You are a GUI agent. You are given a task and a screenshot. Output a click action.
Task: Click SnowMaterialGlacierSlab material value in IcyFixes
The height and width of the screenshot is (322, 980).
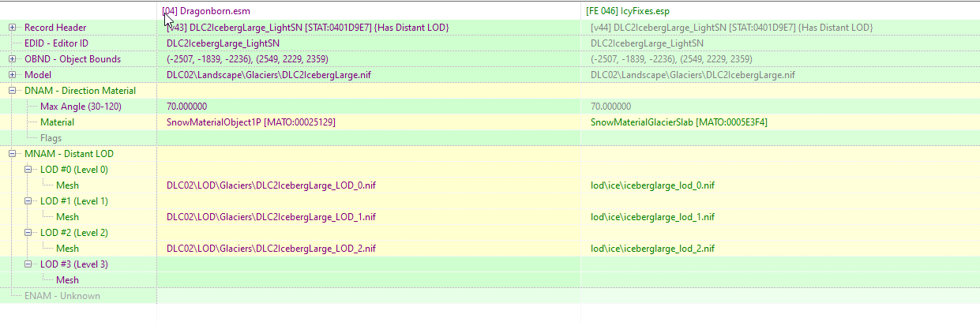coord(679,122)
